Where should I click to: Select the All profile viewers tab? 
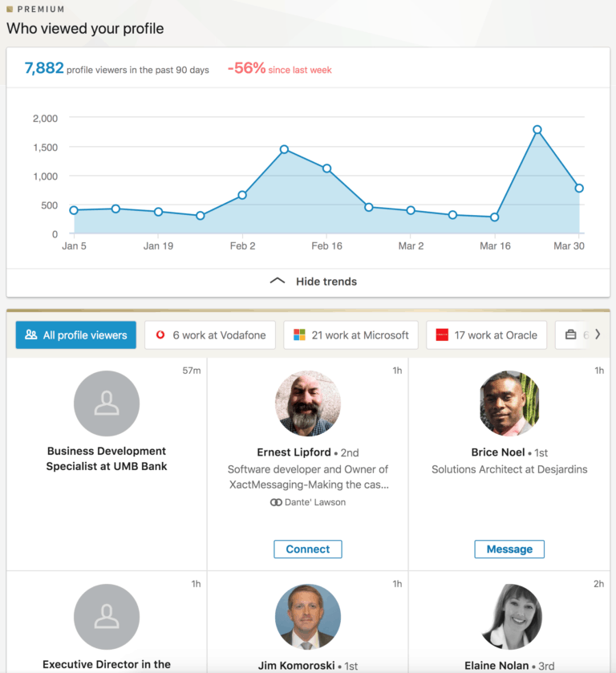click(x=76, y=334)
